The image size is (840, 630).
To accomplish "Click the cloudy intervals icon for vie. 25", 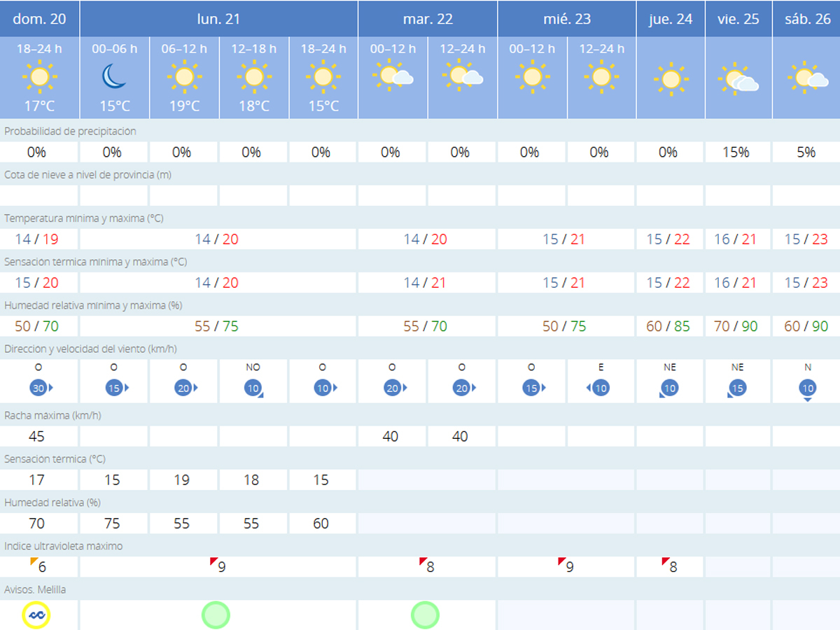I will [738, 79].
